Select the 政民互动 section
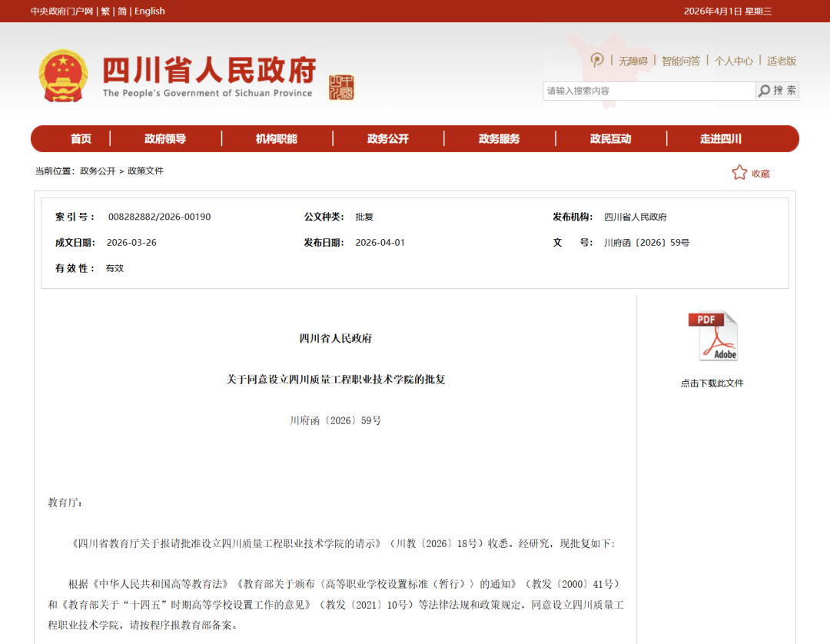The image size is (830, 644). [610, 138]
